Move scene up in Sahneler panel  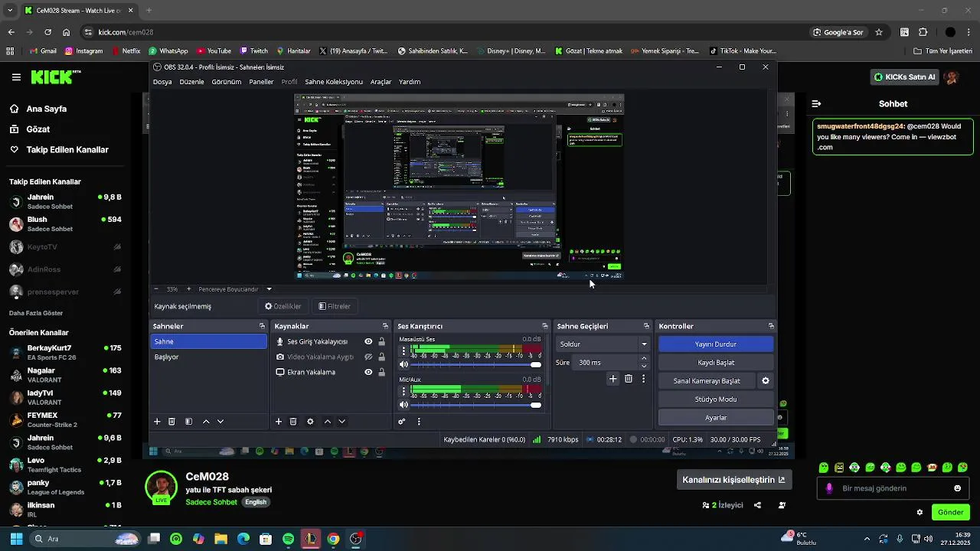(x=206, y=422)
